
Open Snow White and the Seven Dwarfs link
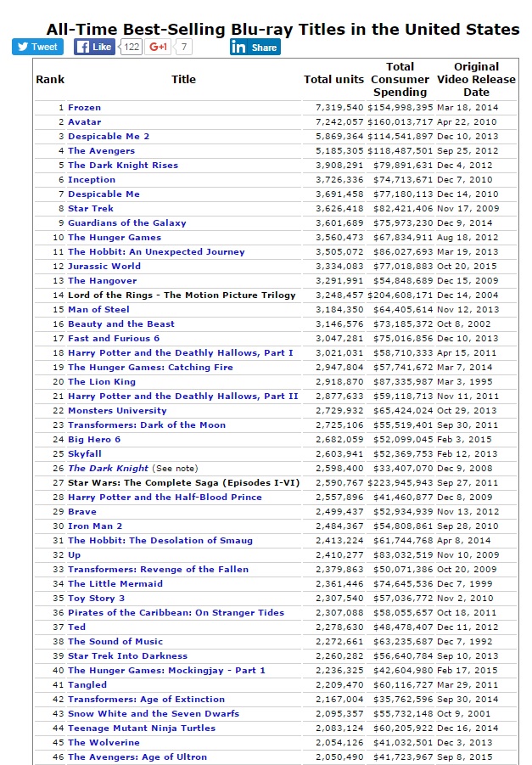point(154,714)
